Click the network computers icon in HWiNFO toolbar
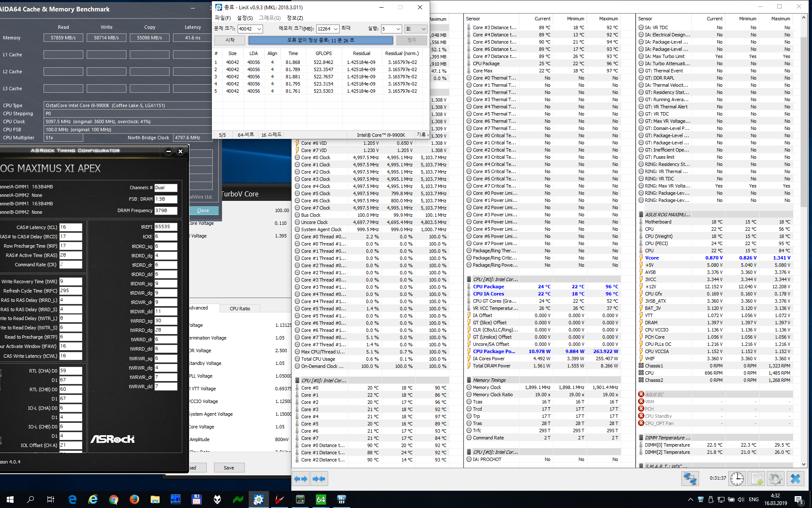 pyautogui.click(x=690, y=479)
